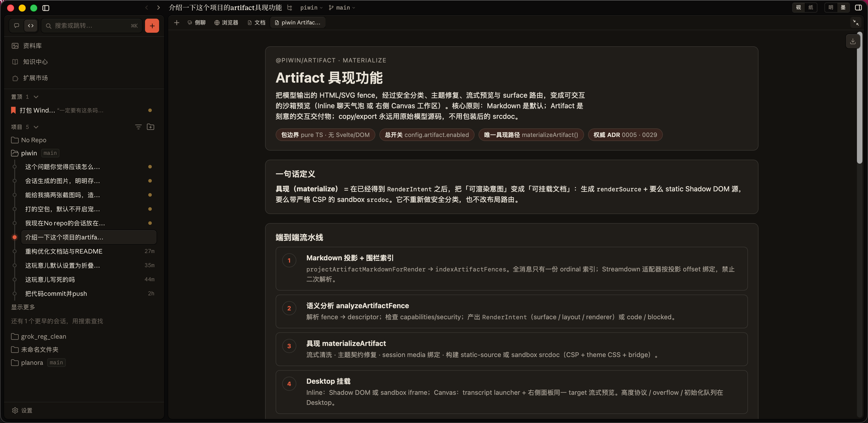The height and width of the screenshot is (423, 868).
Task: Open the 文档 tab
Action: tap(257, 23)
